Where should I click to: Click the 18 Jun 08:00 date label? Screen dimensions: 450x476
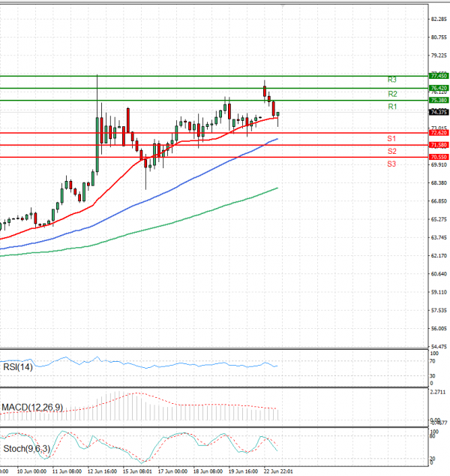[208, 471]
